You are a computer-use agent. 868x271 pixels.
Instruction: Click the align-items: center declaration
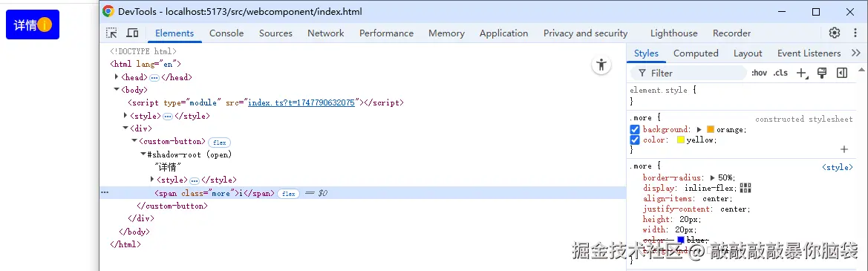(x=688, y=198)
